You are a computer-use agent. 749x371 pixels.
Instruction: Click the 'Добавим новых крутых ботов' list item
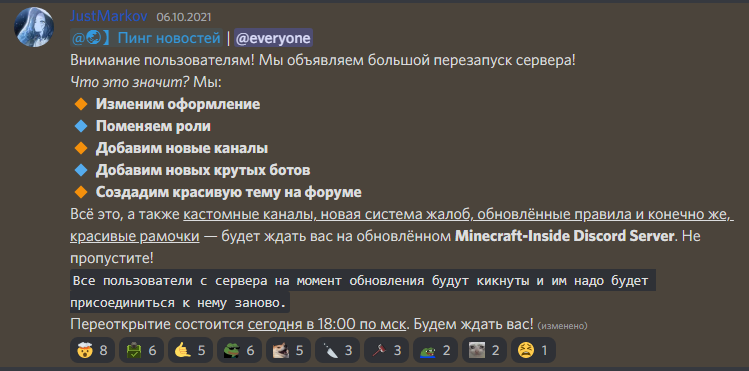203,170
